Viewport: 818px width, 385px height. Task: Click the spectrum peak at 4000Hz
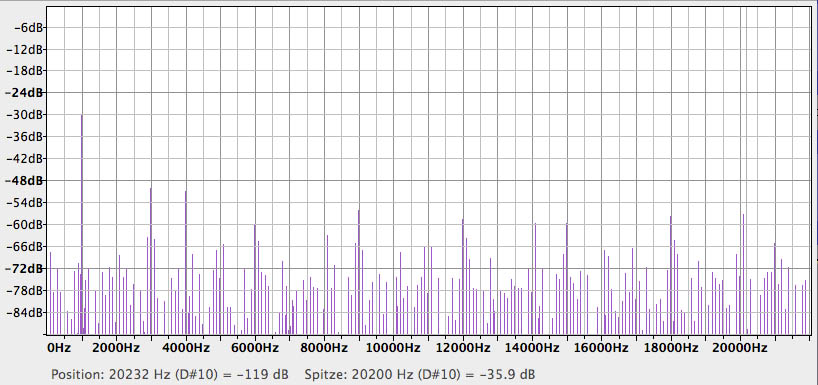186,262
